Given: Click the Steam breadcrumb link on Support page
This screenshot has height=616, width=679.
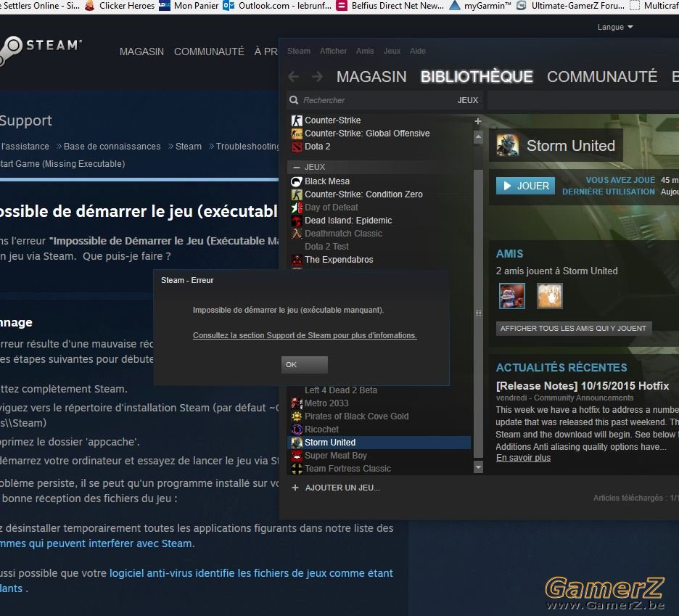Looking at the screenshot, I should point(189,147).
